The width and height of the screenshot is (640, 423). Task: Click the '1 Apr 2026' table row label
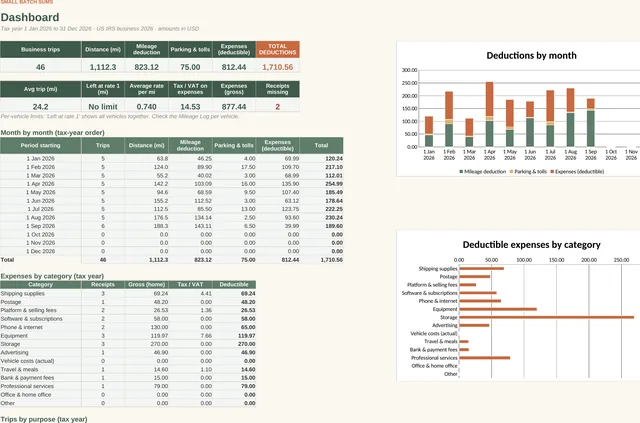point(40,184)
